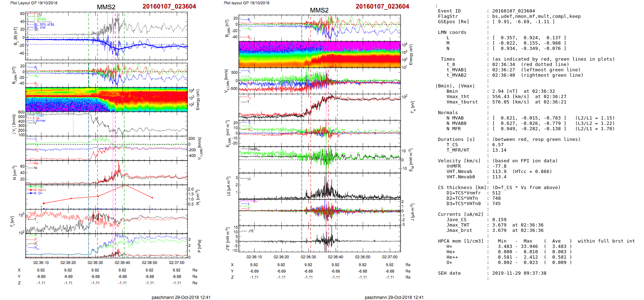This screenshot has width=644, height=300.
Task: Click the FlagStr value bs,udef,nmon,mf,mult,compl,keep
Action: 536,16
